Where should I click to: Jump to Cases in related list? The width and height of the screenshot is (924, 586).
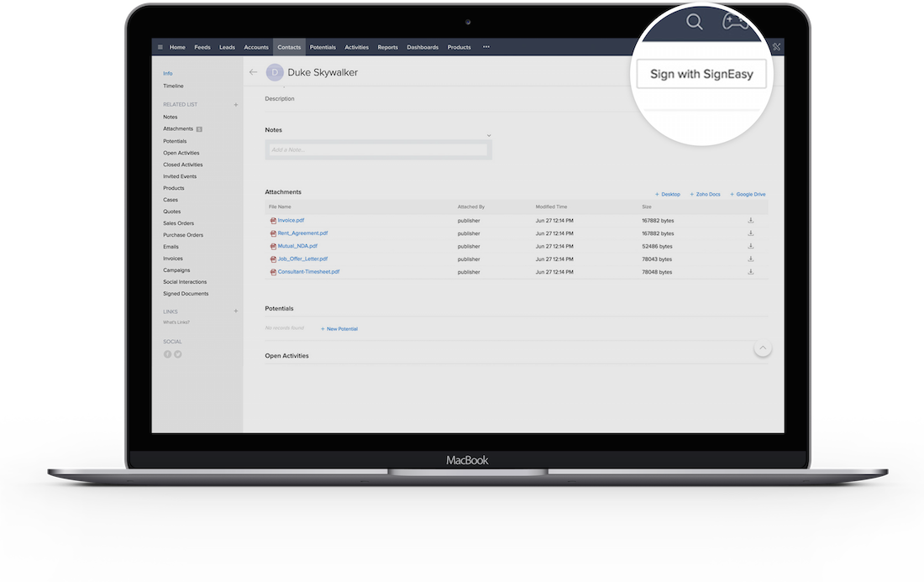(171, 201)
